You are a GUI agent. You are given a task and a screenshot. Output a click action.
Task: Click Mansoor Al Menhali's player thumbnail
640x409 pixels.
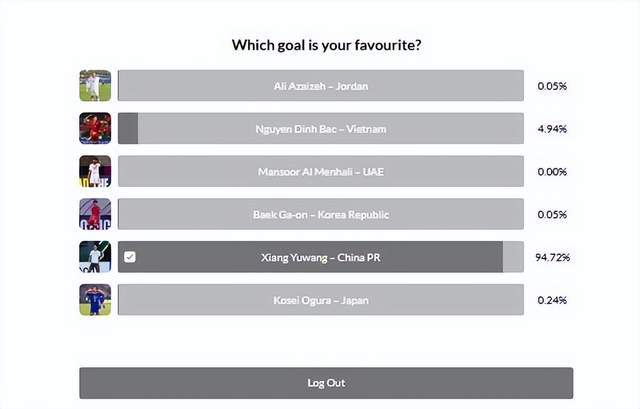tap(95, 172)
